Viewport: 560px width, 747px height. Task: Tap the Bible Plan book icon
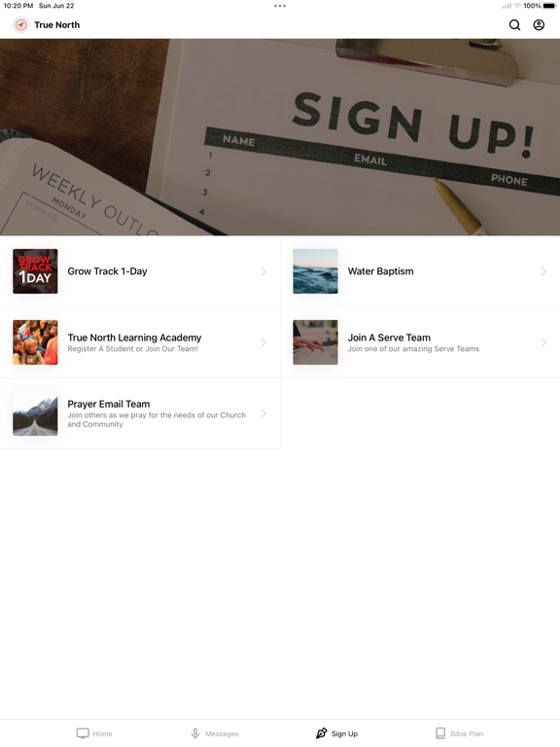click(x=440, y=733)
